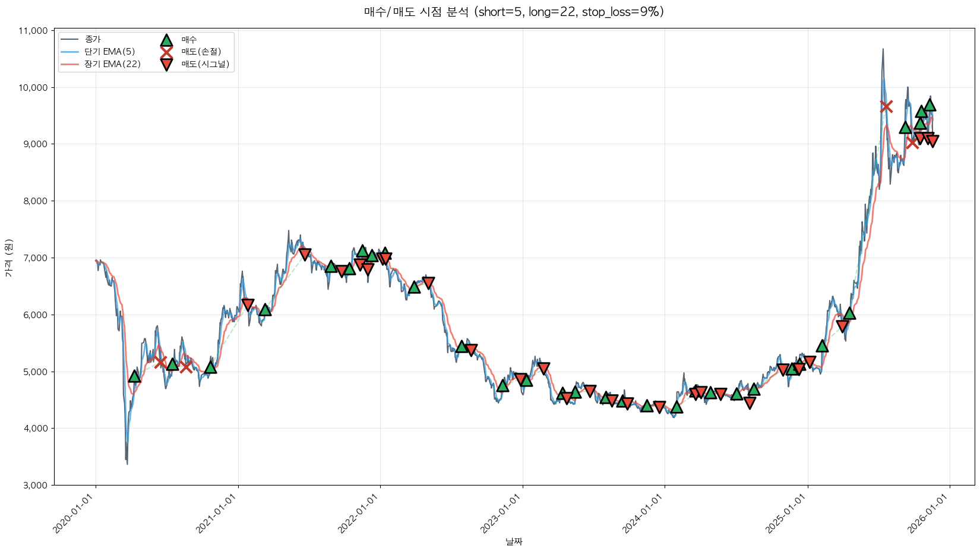Click the sell-signal marker just after 2021-01-01
The width and height of the screenshot is (980, 552).
(x=248, y=304)
